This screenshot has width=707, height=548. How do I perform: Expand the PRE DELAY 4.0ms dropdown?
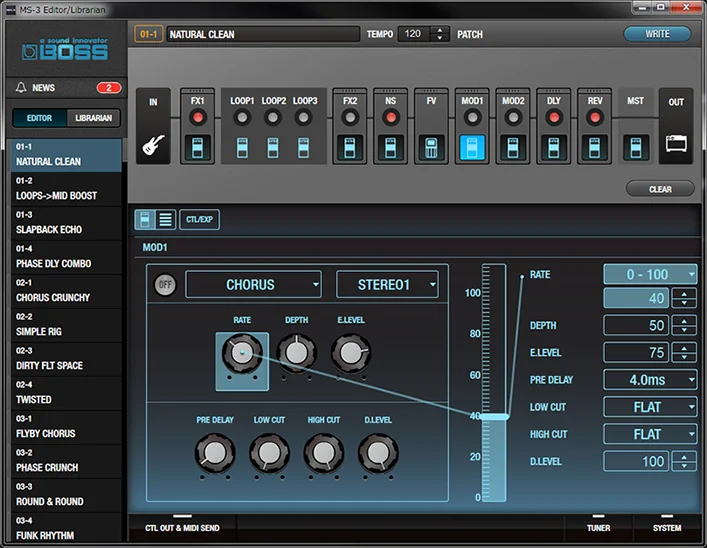[x=650, y=379]
